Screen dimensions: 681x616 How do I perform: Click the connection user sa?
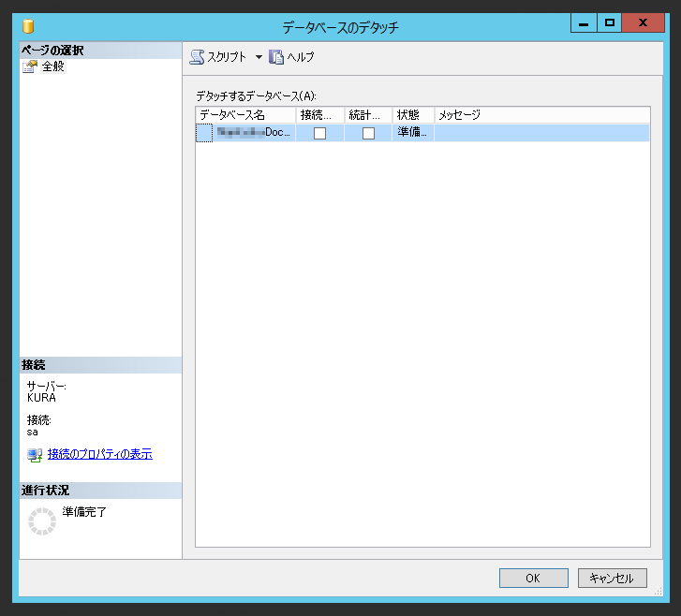pyautogui.click(x=32, y=432)
